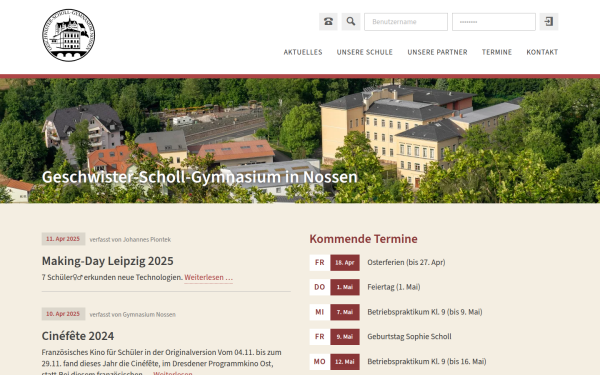
Task: Open Making-Day Leipzig 2025 article heading
Action: [108, 261]
